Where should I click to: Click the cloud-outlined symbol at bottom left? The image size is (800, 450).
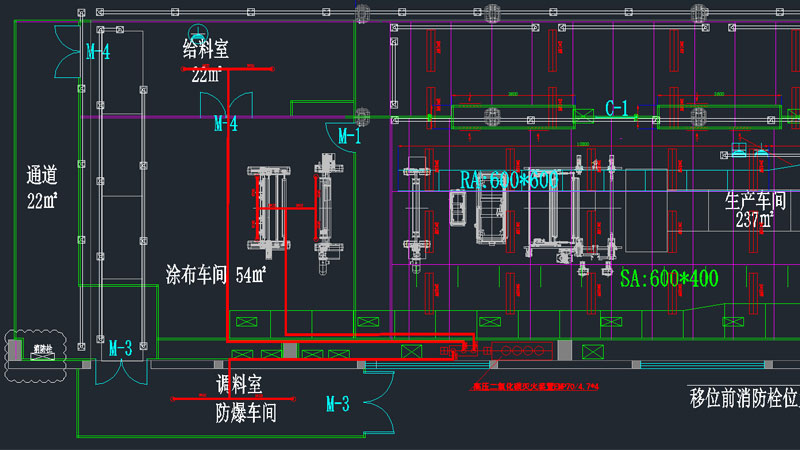42,353
